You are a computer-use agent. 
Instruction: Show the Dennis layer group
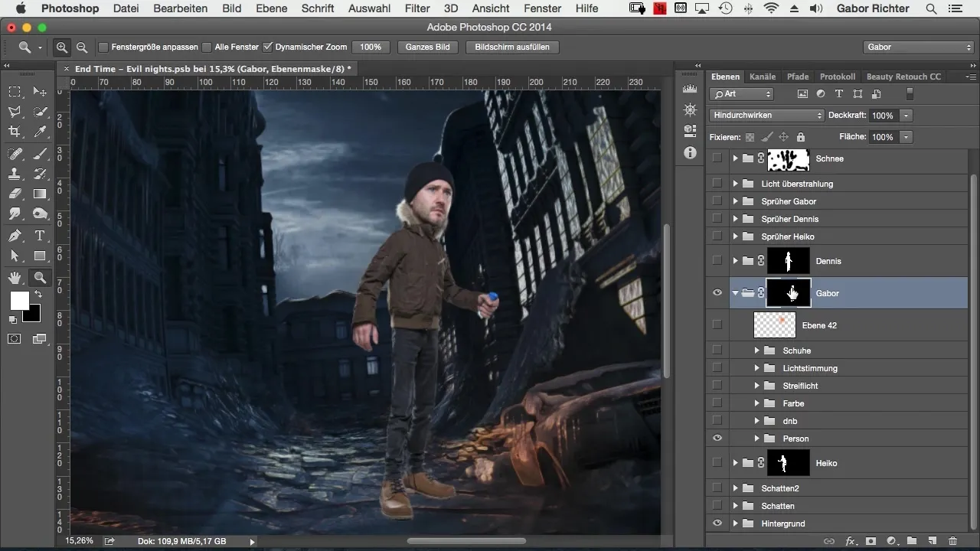click(x=717, y=261)
